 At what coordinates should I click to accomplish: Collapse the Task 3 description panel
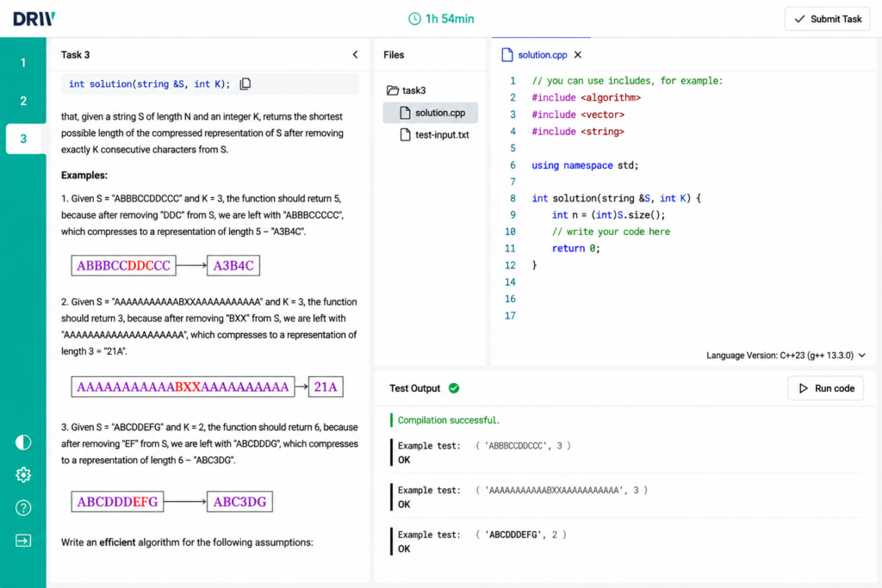click(x=355, y=54)
